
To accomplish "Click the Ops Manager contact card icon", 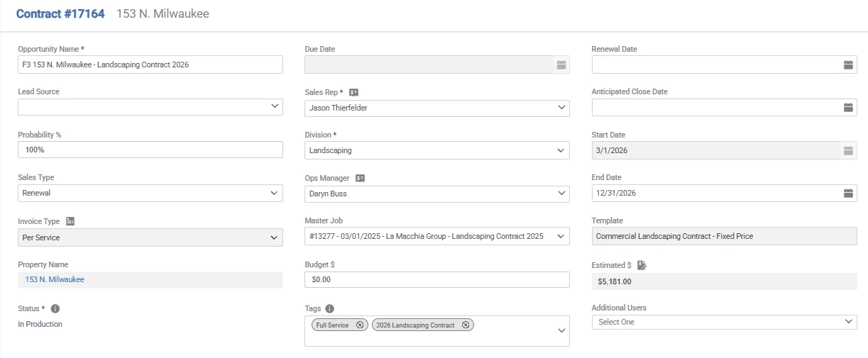I will pyautogui.click(x=360, y=178).
